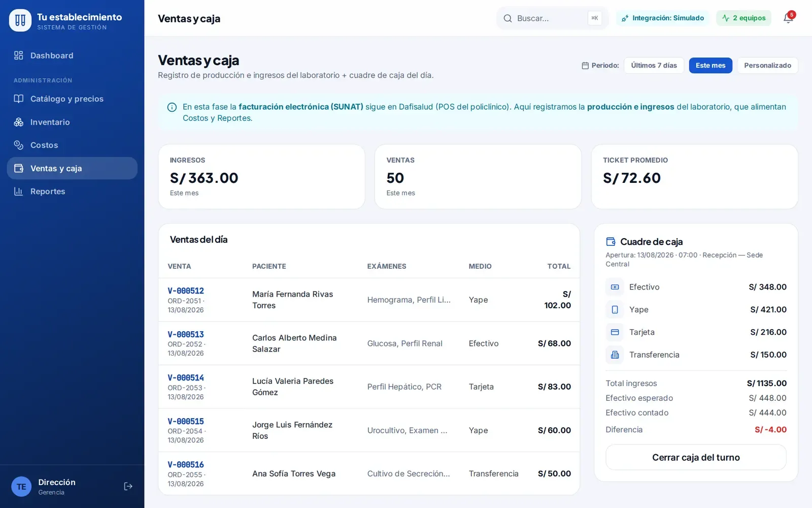The height and width of the screenshot is (508, 812).
Task: Open Dashboard from the sidebar
Action: pyautogui.click(x=72, y=55)
